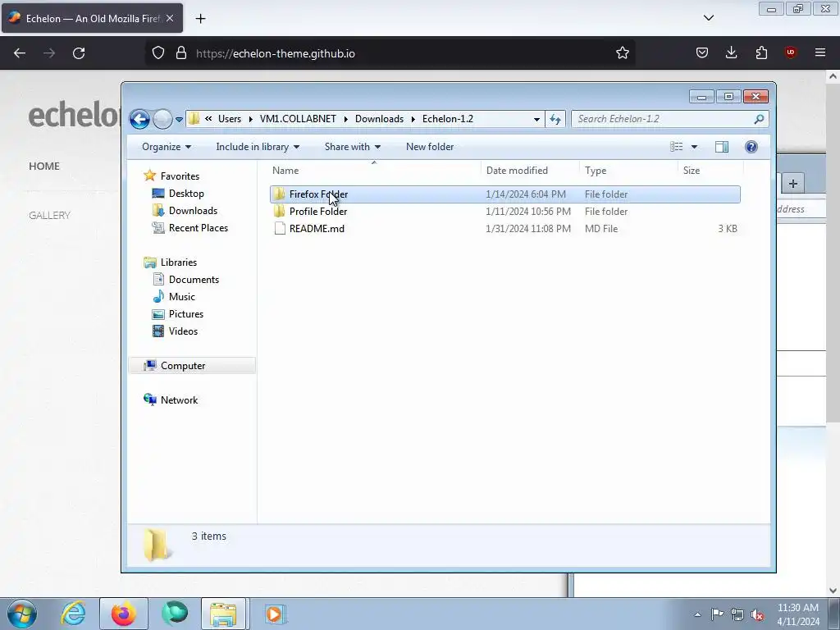Viewport: 840px width, 630px height.
Task: Bookmark this page with star
Action: (622, 53)
